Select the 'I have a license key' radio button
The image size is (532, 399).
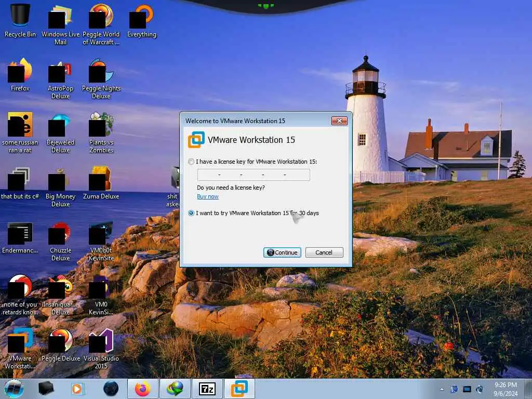coord(191,162)
